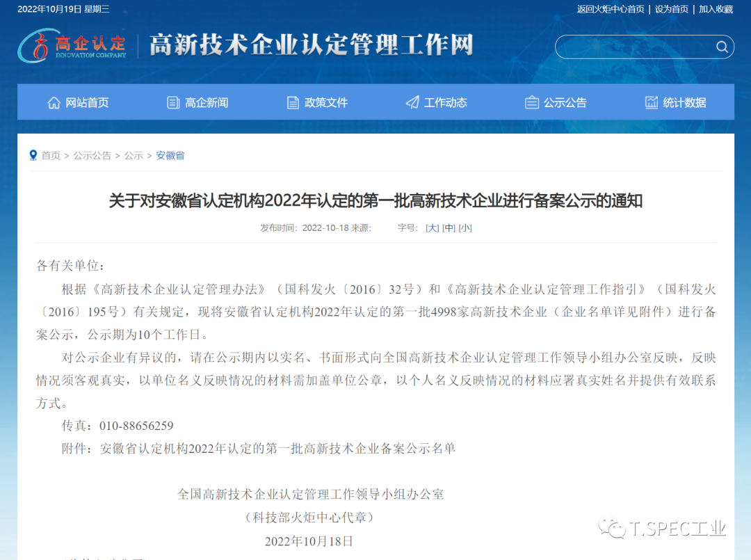Set font size to small [小]

tap(465, 228)
